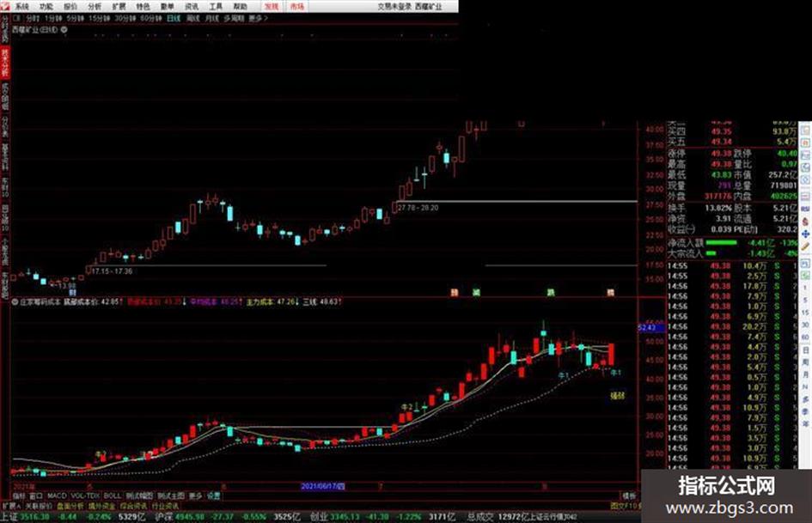The image size is (812, 523).
Task: Open the 资讯 menu
Action: [192, 7]
